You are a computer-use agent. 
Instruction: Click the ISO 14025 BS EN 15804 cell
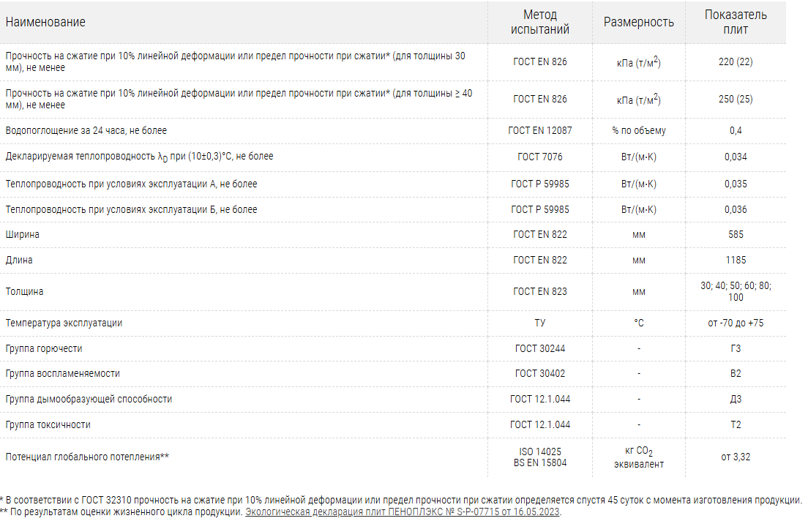point(540,457)
